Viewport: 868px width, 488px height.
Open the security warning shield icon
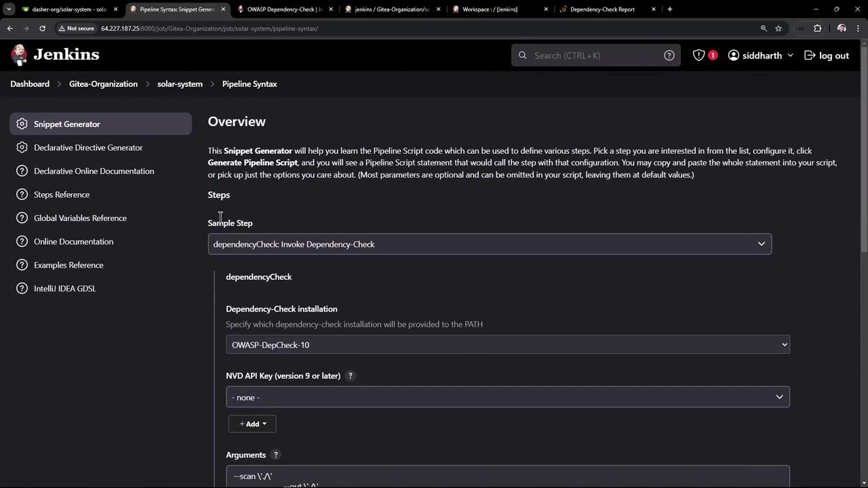pyautogui.click(x=698, y=56)
